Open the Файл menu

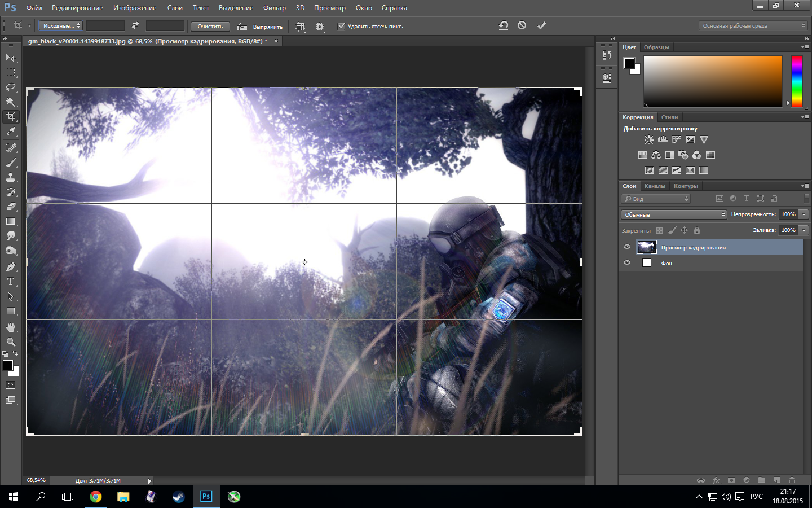34,8
